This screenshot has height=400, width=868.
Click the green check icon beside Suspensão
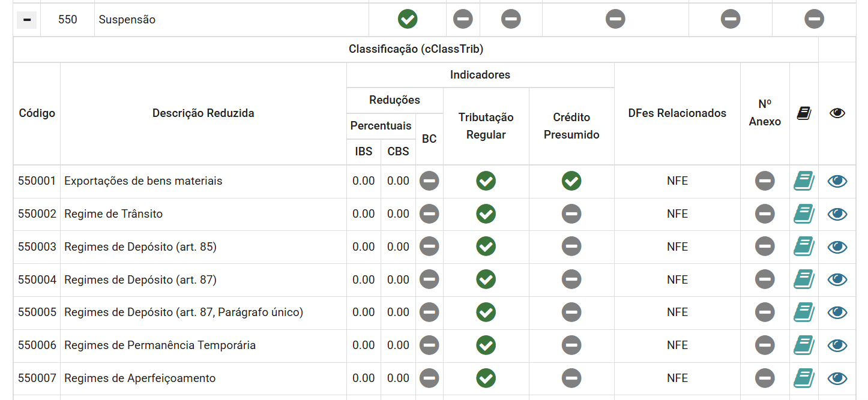408,19
